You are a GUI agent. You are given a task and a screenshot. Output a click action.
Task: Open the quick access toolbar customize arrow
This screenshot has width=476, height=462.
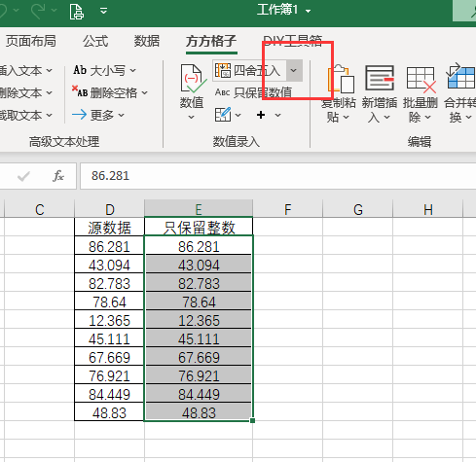coord(104,11)
